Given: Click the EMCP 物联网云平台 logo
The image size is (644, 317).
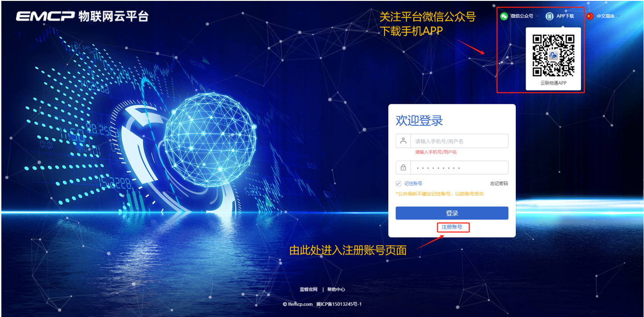Looking at the screenshot, I should point(82,16).
